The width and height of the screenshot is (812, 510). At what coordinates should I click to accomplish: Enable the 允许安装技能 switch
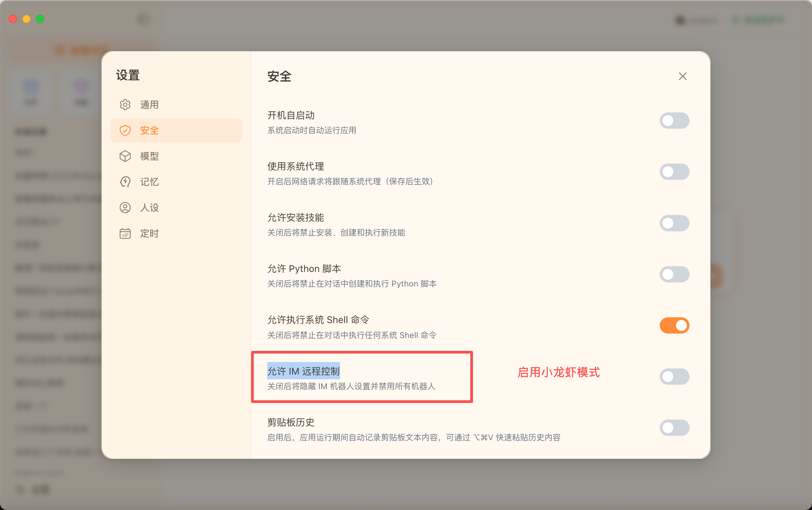[x=674, y=223]
